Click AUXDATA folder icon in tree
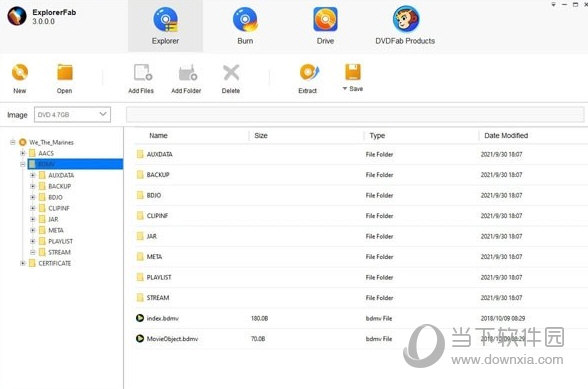588x389 pixels. [x=42, y=175]
